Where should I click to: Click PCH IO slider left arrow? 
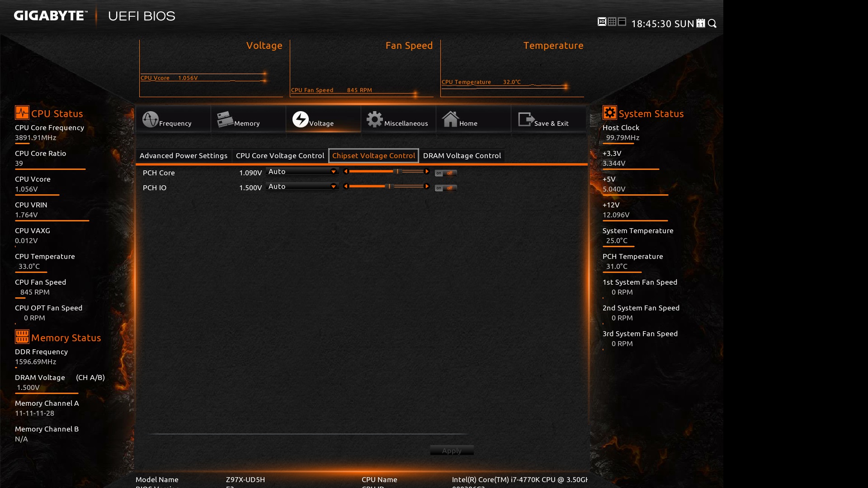pos(346,186)
